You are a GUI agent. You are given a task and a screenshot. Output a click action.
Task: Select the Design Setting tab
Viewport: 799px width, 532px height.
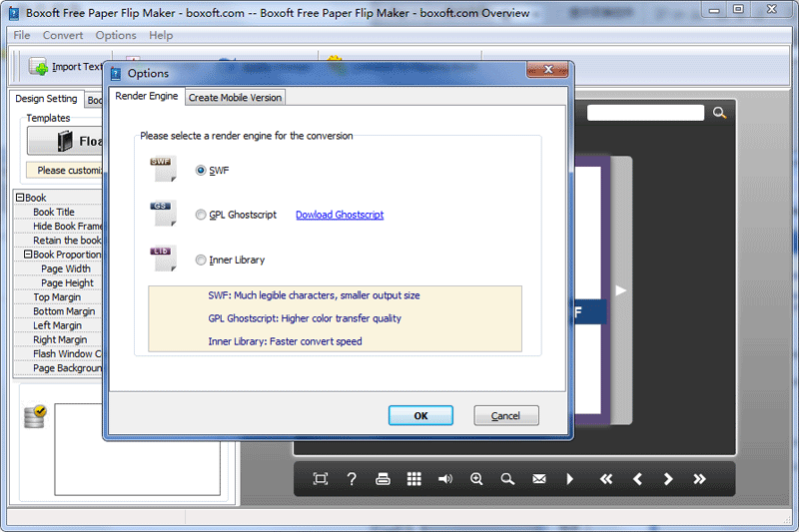click(46, 98)
